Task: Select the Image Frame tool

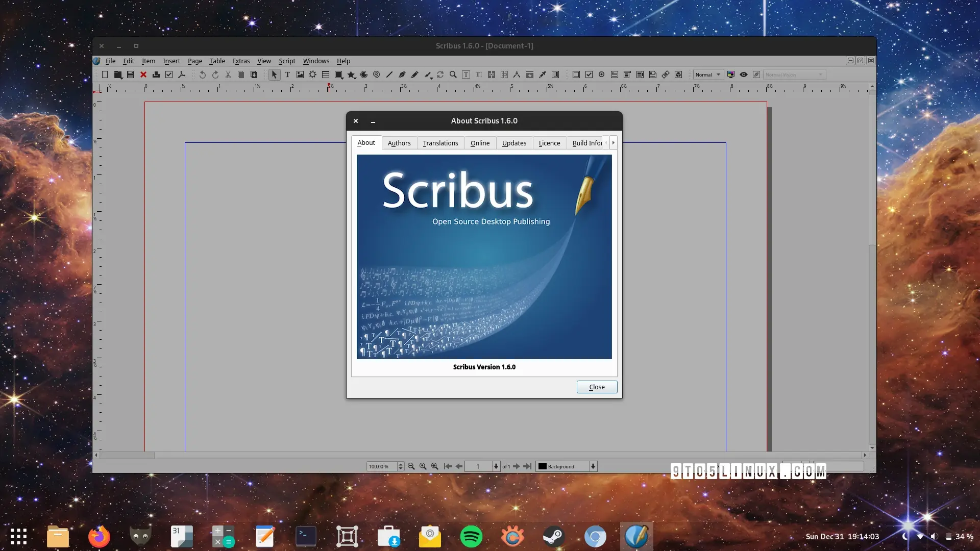Action: point(300,74)
